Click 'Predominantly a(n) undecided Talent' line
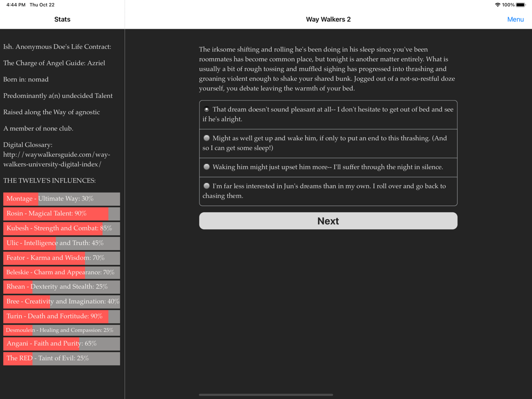The width and height of the screenshot is (532, 399). 57,96
